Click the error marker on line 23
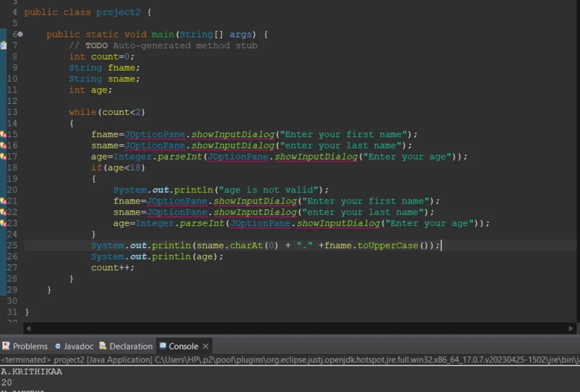This screenshot has height=392, width=580. click(x=3, y=223)
